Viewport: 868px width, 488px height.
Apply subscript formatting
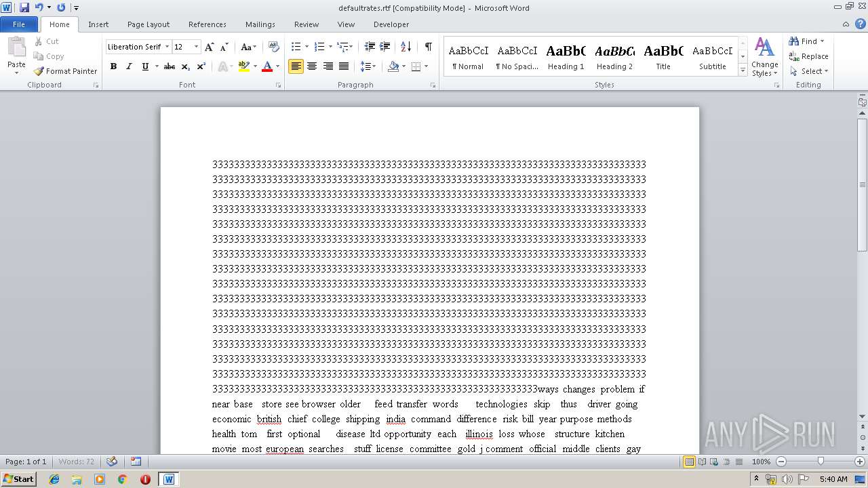[186, 66]
